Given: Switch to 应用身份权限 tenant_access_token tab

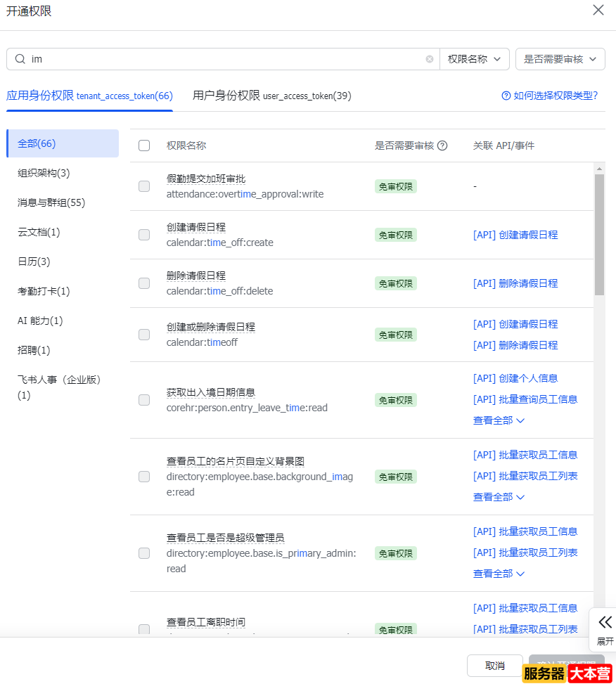Looking at the screenshot, I should tap(89, 96).
